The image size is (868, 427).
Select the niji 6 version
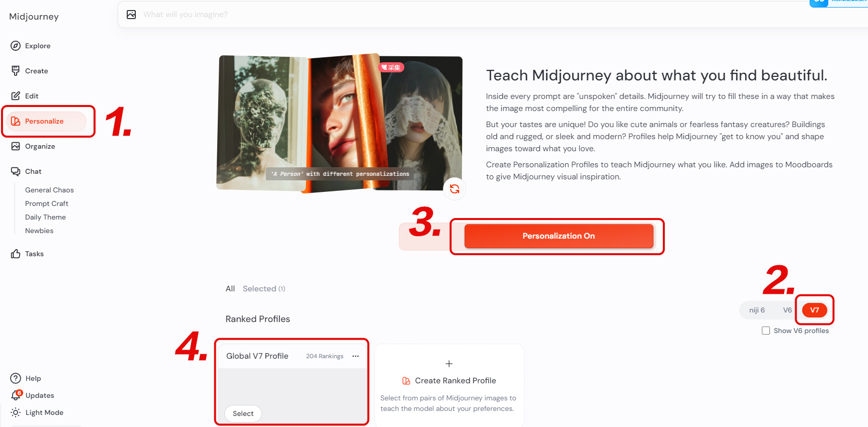click(x=757, y=310)
